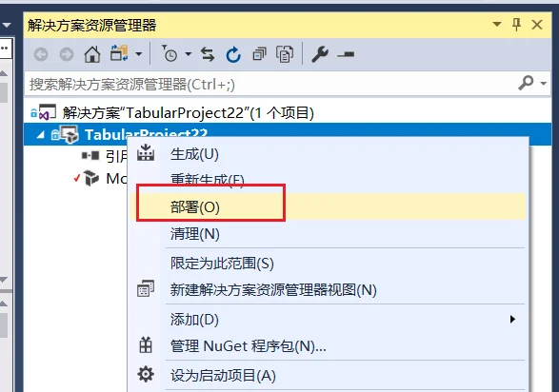
Task: Refresh the Solution Explorer
Action: point(233,54)
